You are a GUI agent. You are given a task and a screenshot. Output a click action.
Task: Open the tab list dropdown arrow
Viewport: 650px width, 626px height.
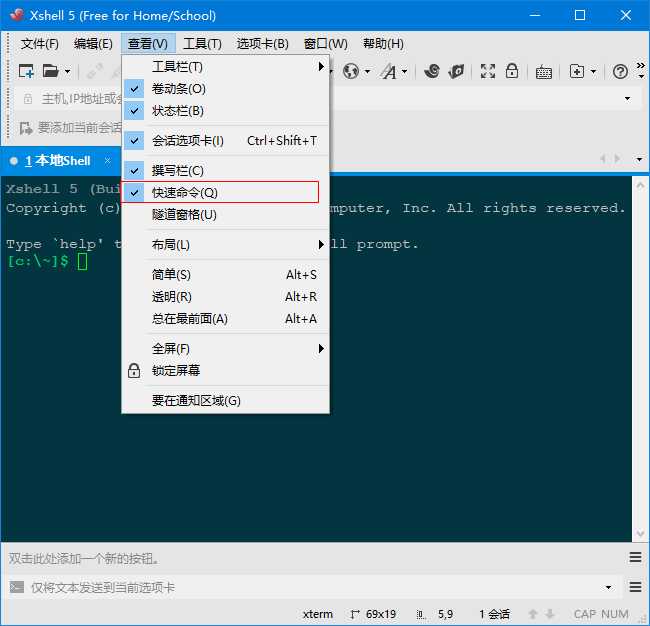[x=639, y=159]
